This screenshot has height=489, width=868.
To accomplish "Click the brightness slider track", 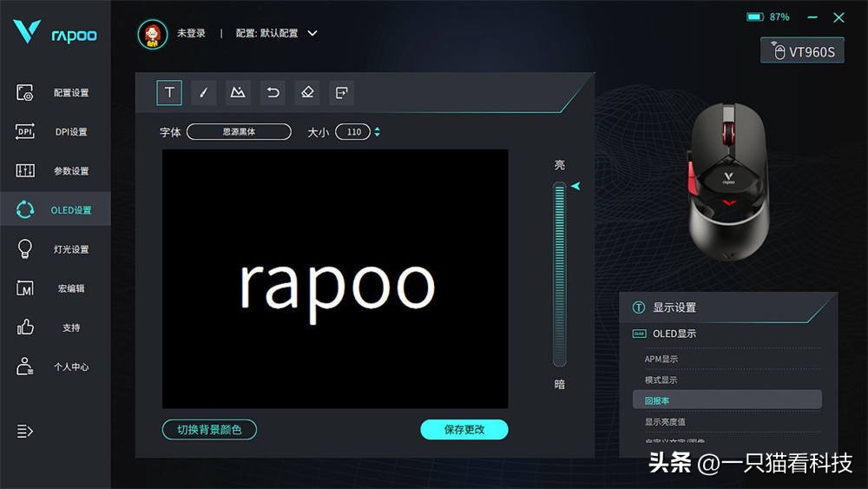I will [560, 274].
